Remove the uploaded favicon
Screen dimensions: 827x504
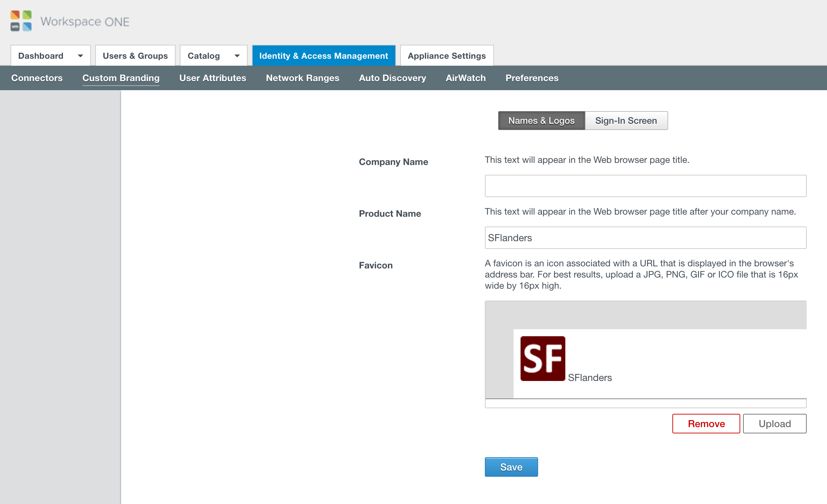[706, 424]
